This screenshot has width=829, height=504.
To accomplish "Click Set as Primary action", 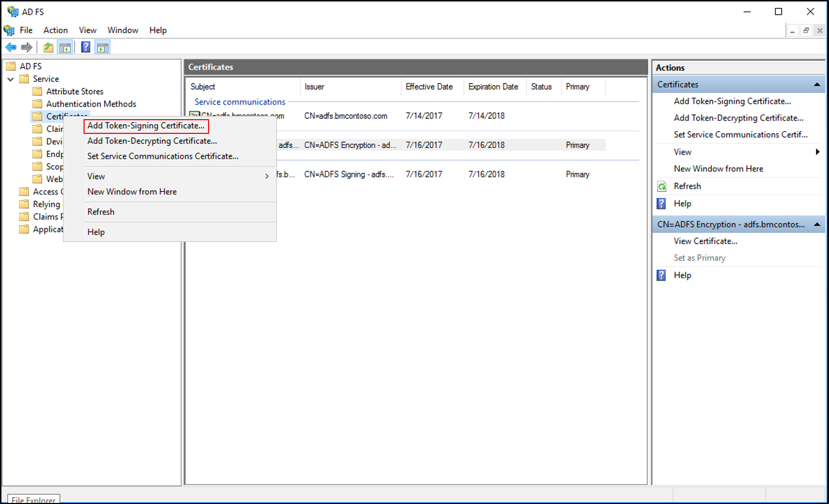I will [700, 258].
